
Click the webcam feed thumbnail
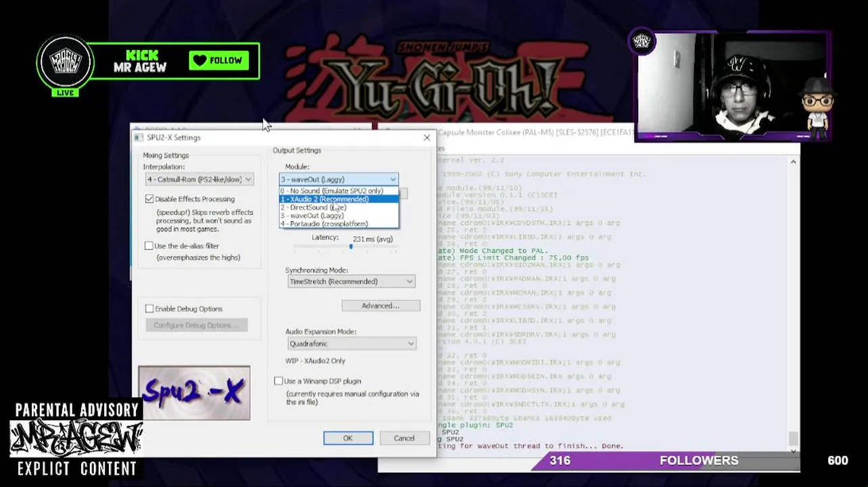point(732,86)
